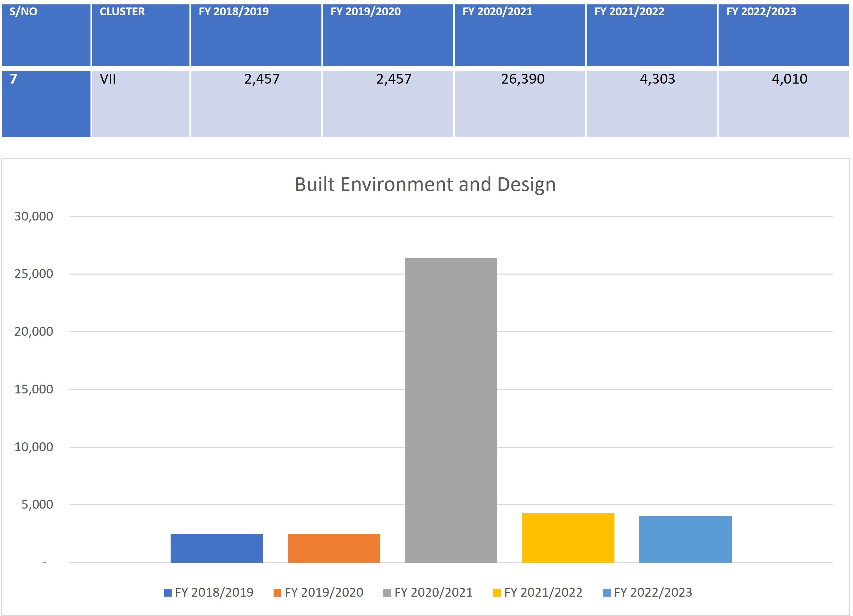Image resolution: width=853 pixels, height=616 pixels.
Task: Click the yellow FY 2021/2022 legend swatch
Action: pyautogui.click(x=497, y=593)
